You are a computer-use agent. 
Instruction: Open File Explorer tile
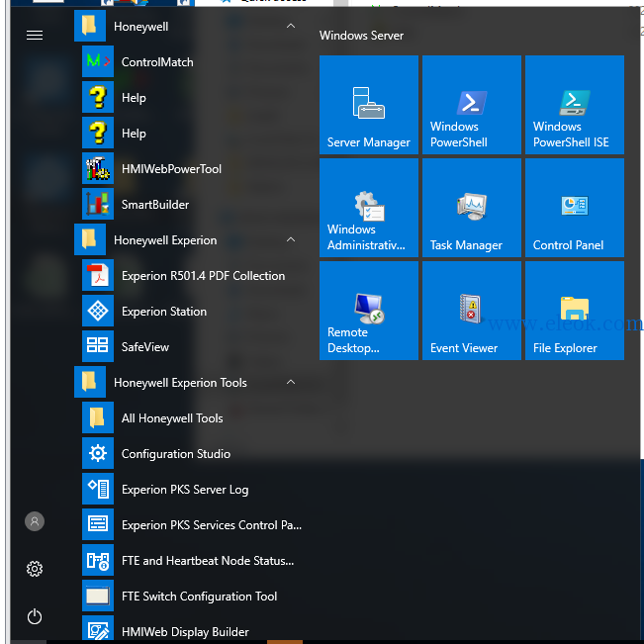(x=575, y=311)
